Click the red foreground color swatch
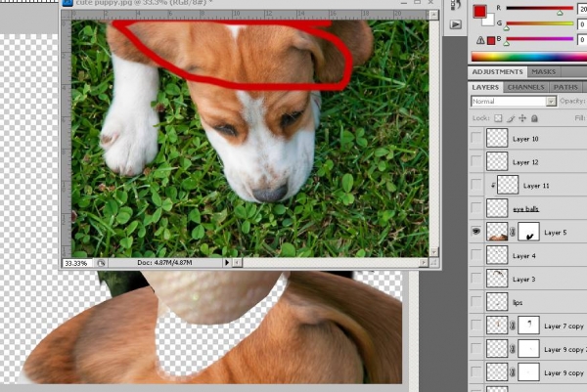This screenshot has height=392, width=587. pos(479,12)
